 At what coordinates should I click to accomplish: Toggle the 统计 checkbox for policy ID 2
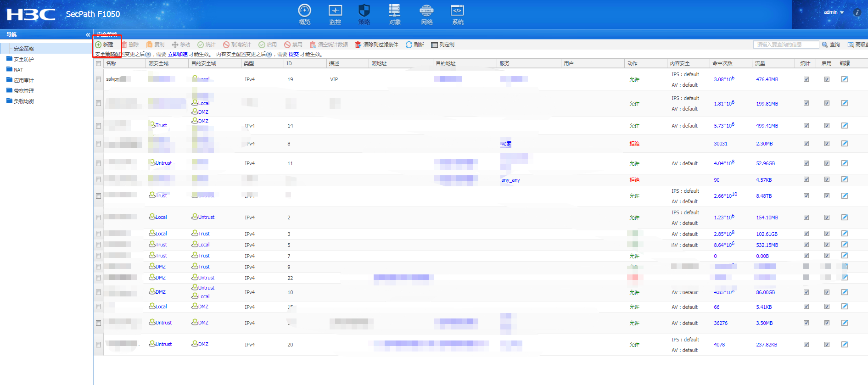[x=806, y=218]
